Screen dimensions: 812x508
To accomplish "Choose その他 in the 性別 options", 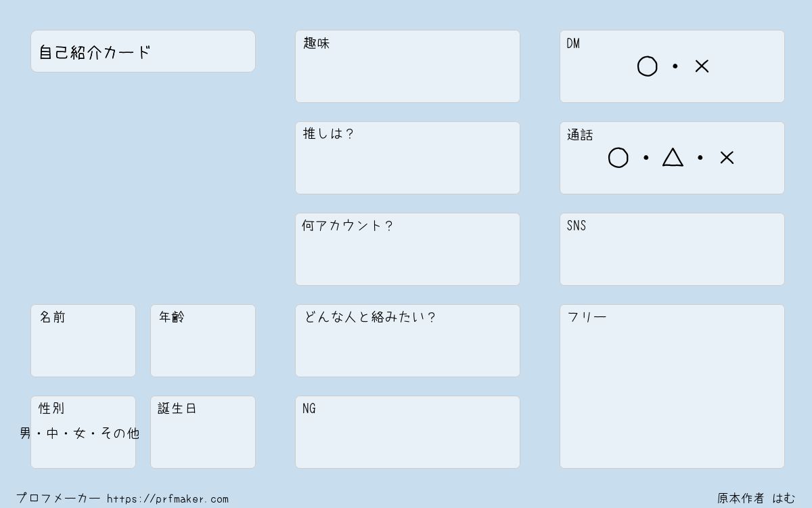I will tap(120, 433).
